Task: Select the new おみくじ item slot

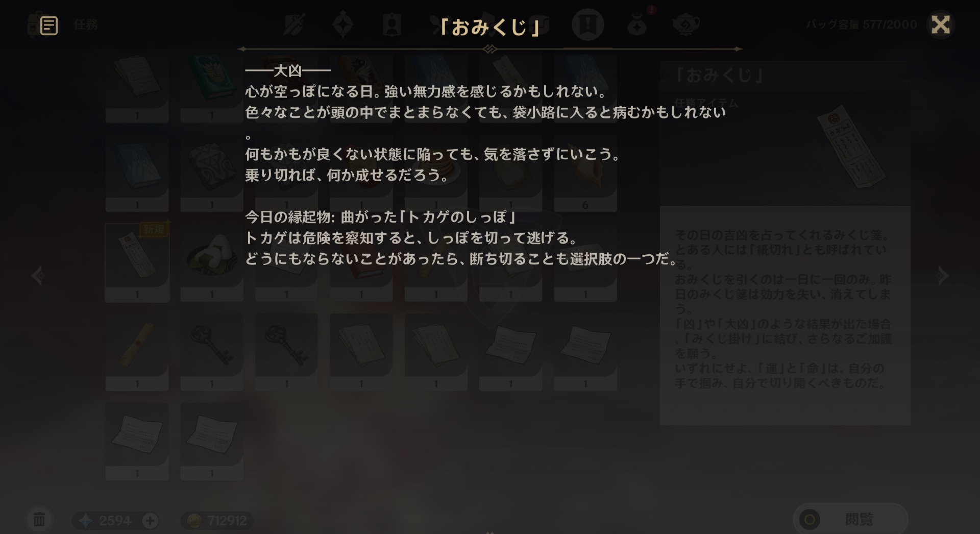Action: [x=137, y=262]
